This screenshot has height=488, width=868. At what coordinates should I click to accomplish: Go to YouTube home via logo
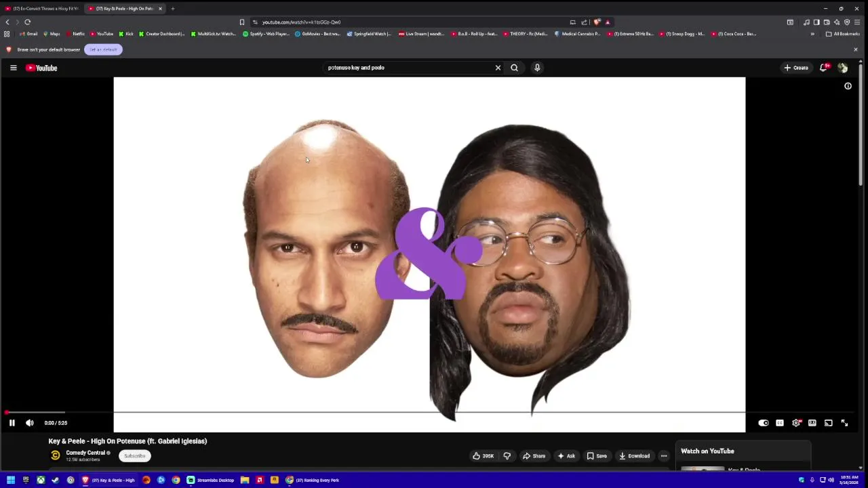pyautogui.click(x=41, y=68)
